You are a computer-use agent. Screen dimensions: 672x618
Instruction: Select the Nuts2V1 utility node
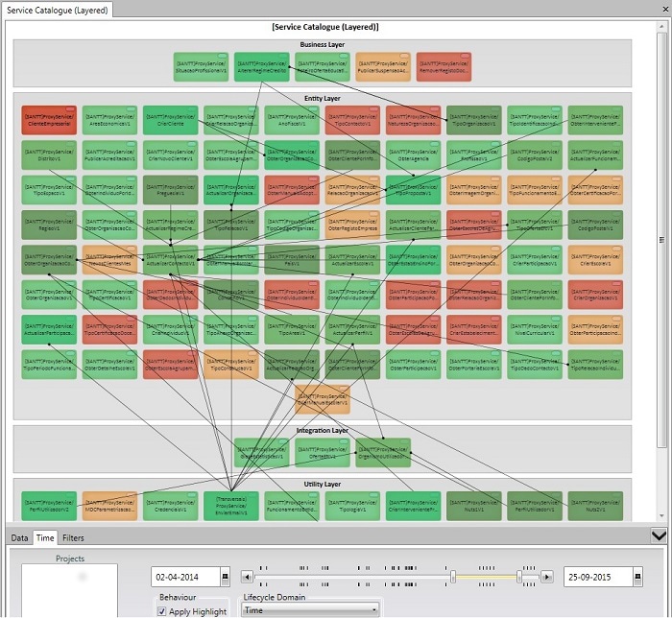(595, 507)
